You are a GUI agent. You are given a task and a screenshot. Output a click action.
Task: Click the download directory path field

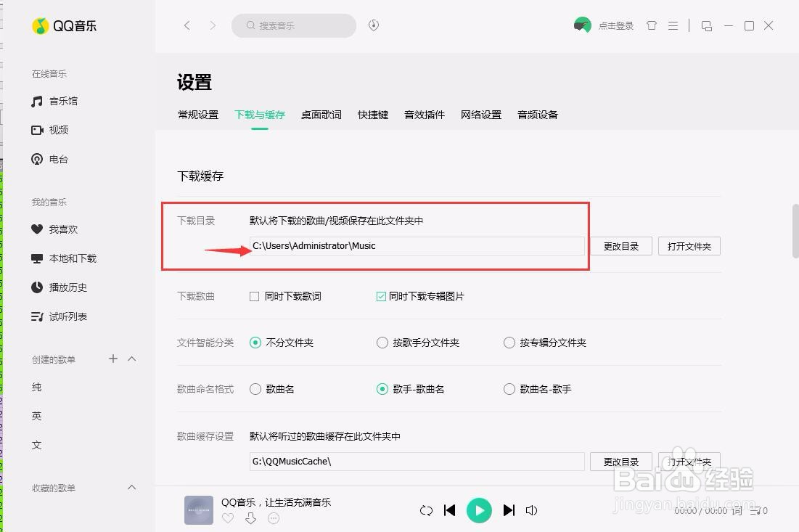[417, 245]
